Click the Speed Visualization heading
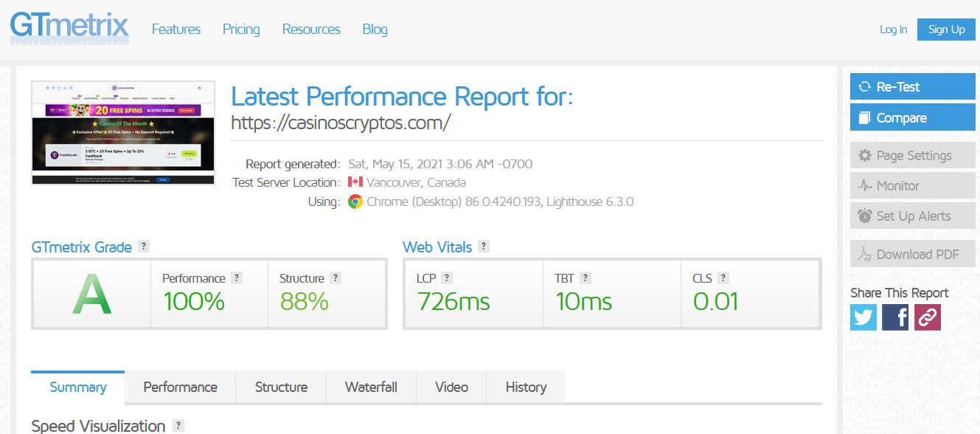 [x=98, y=426]
